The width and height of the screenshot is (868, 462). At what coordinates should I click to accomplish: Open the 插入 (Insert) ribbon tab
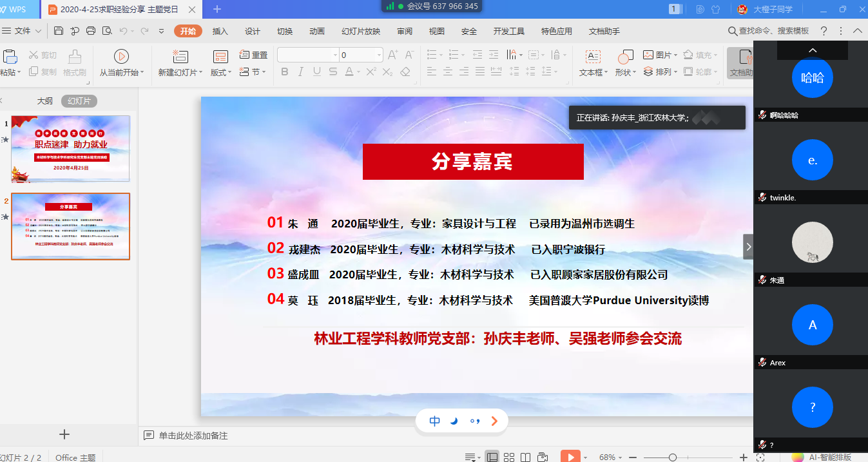point(220,32)
